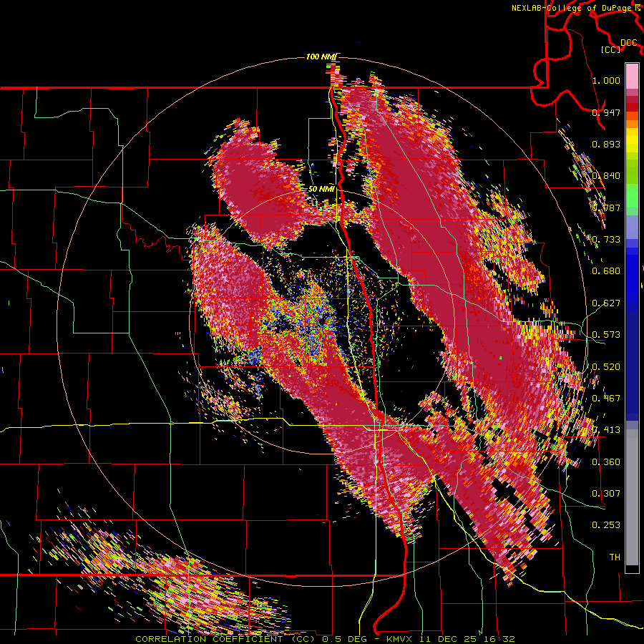
Task: Click the green band of the color bar
Action: 632,199
